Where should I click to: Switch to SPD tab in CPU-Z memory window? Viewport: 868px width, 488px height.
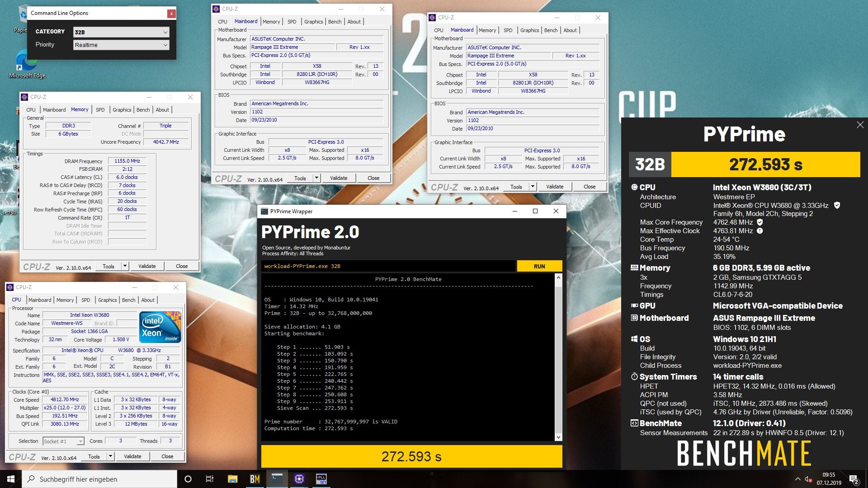point(100,110)
